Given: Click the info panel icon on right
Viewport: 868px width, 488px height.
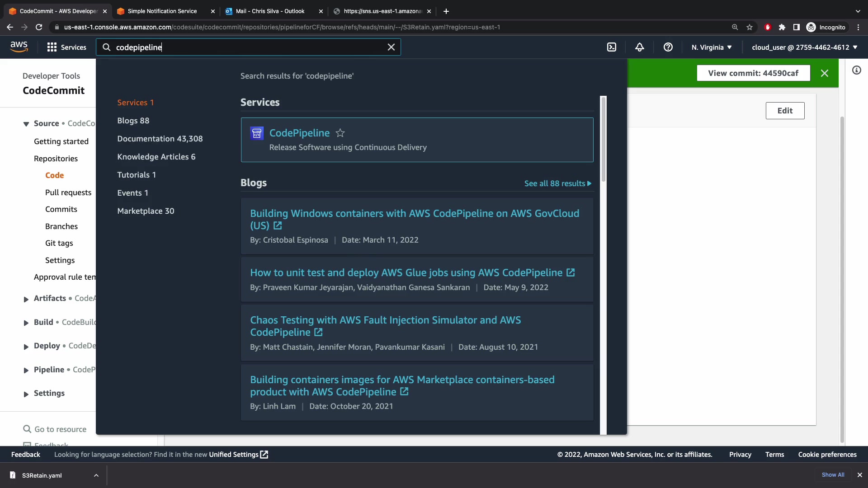Looking at the screenshot, I should click(x=856, y=70).
